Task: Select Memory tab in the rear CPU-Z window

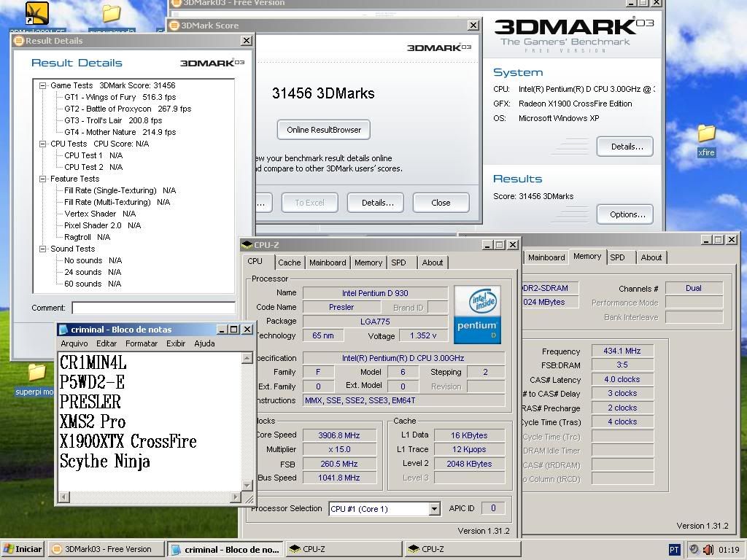Action: [587, 256]
